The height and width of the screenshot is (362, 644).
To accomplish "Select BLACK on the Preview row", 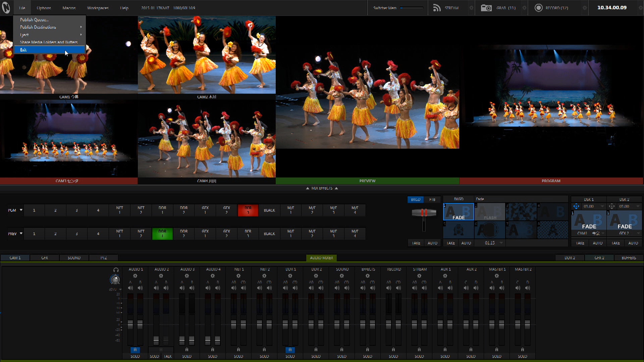I will click(269, 234).
